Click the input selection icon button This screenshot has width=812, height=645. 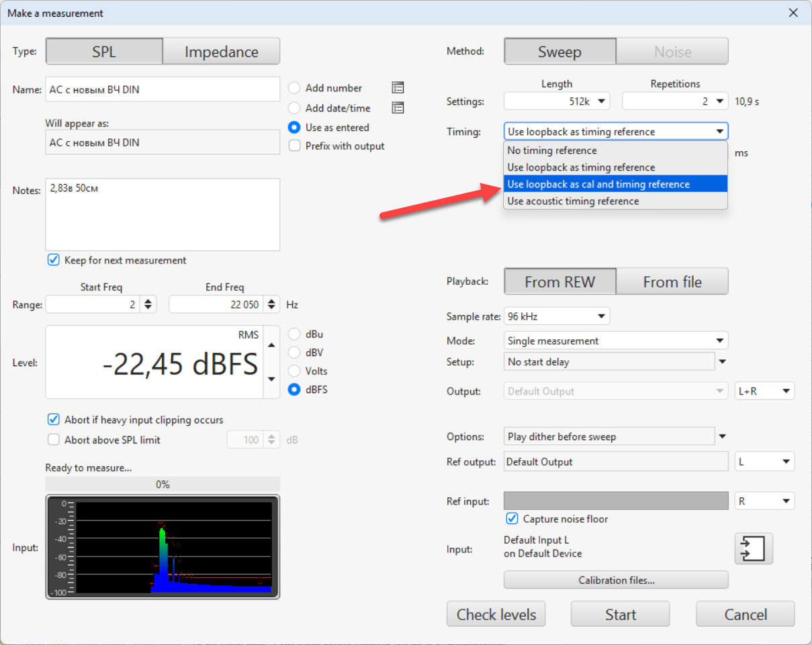(x=754, y=548)
